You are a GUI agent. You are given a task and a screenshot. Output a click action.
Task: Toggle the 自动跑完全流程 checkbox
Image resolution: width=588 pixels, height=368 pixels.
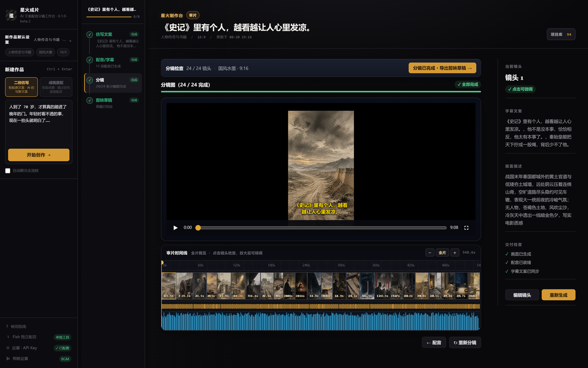8,171
